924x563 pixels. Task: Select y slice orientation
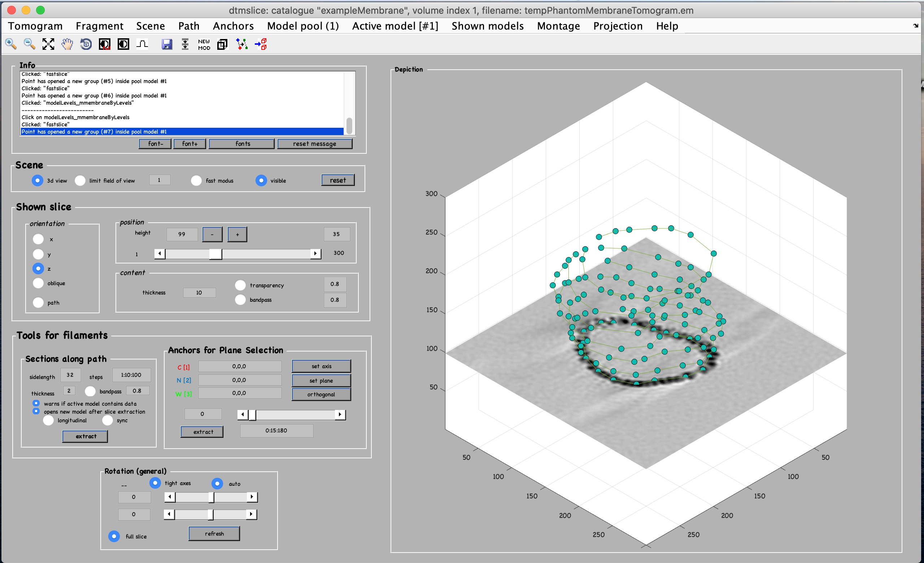pos(38,254)
